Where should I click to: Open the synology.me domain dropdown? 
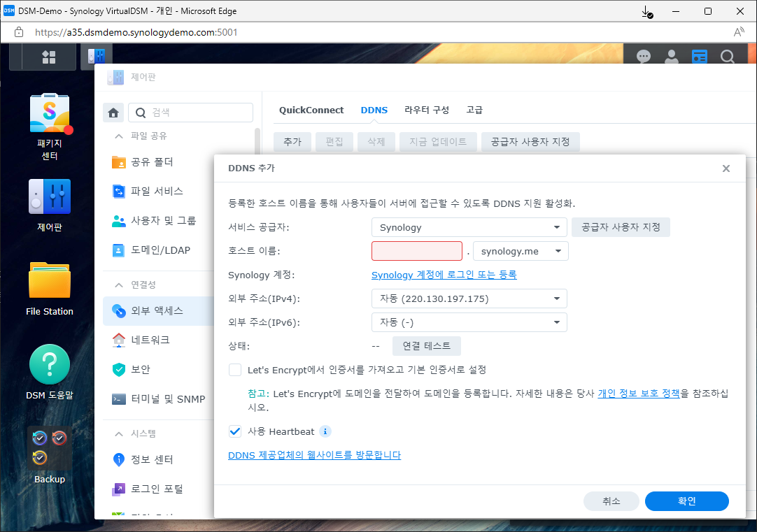[521, 251]
